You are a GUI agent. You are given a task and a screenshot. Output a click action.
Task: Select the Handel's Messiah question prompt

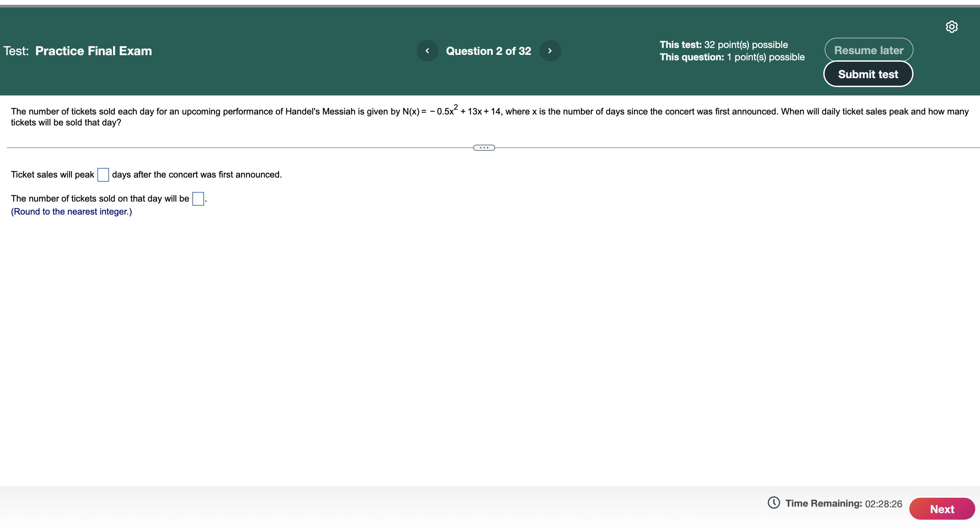pos(487,112)
